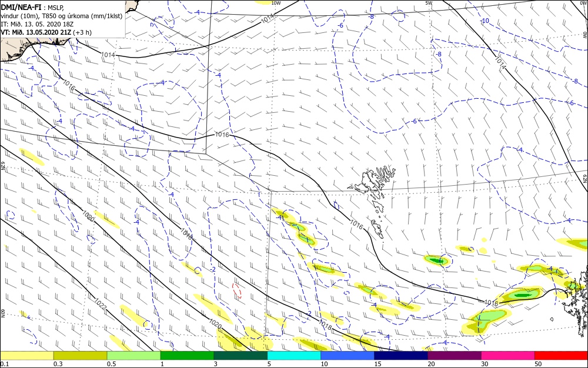Choose the navy 15–20 legend swatch

(x=401, y=356)
